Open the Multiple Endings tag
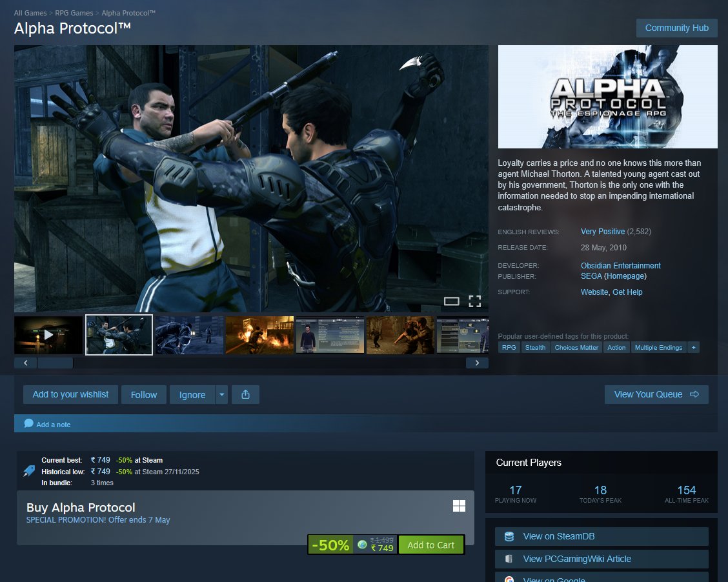Screen dimensions: 728x582 pyautogui.click(x=658, y=347)
